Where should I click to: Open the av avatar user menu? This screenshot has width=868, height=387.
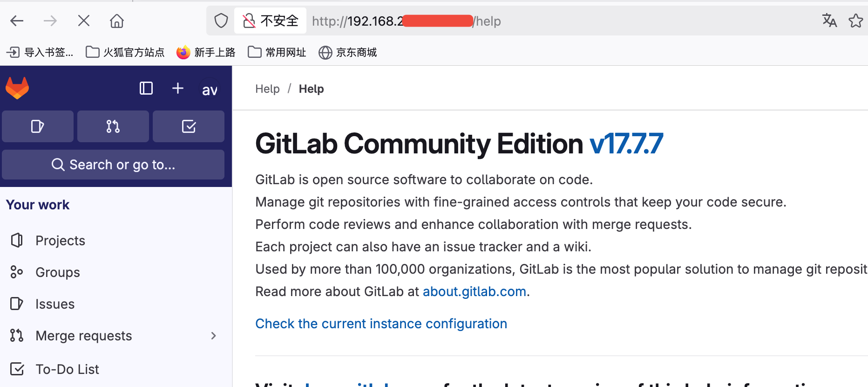210,89
